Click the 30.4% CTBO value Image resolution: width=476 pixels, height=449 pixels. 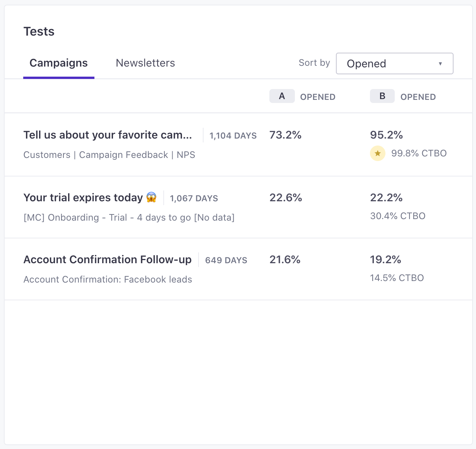point(397,216)
